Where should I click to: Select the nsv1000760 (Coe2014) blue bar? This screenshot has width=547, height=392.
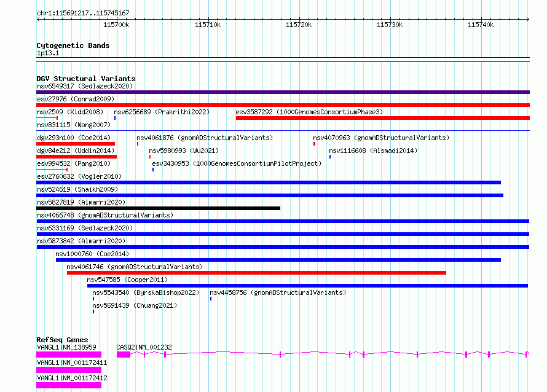click(x=278, y=260)
